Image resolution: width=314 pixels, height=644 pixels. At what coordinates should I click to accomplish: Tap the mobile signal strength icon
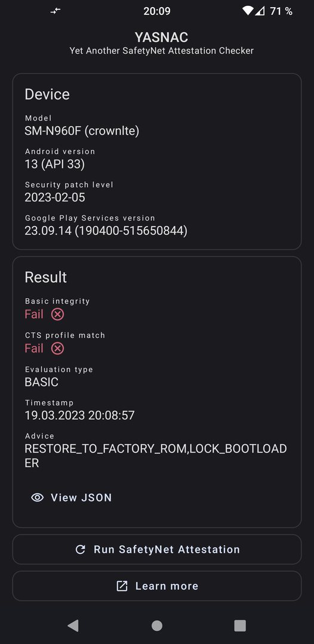(x=260, y=11)
